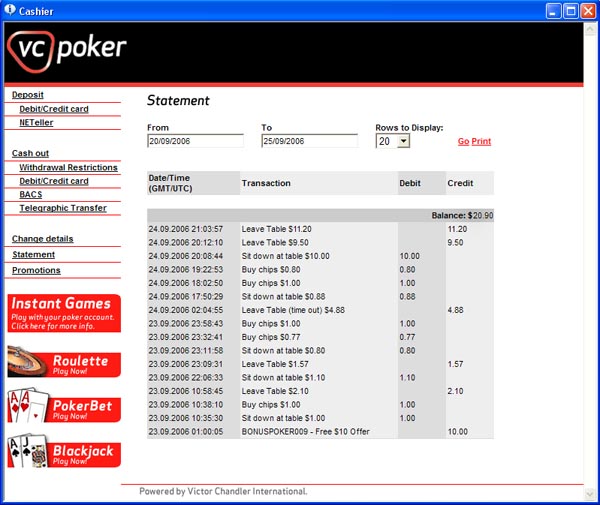
Task: Click the Balance: $20.90 text
Action: tap(462, 215)
